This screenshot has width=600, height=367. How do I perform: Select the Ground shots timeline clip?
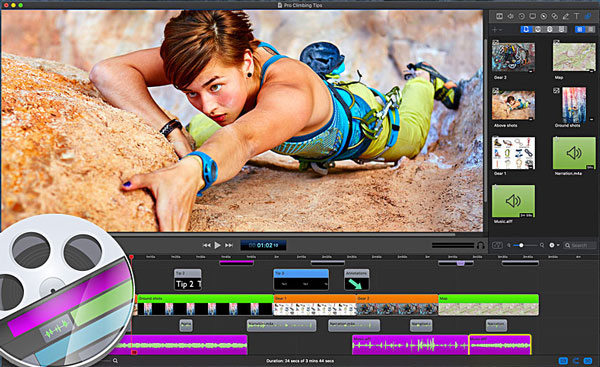tap(205, 305)
